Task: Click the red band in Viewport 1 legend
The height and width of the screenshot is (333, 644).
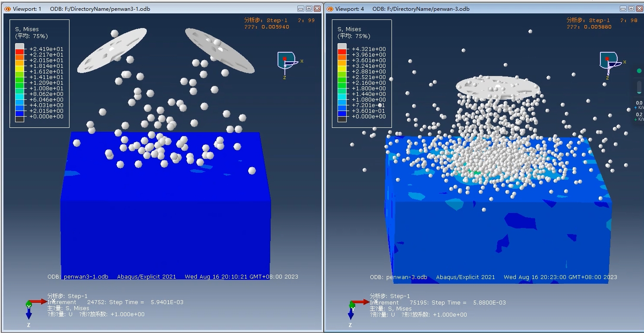Action: [20, 52]
